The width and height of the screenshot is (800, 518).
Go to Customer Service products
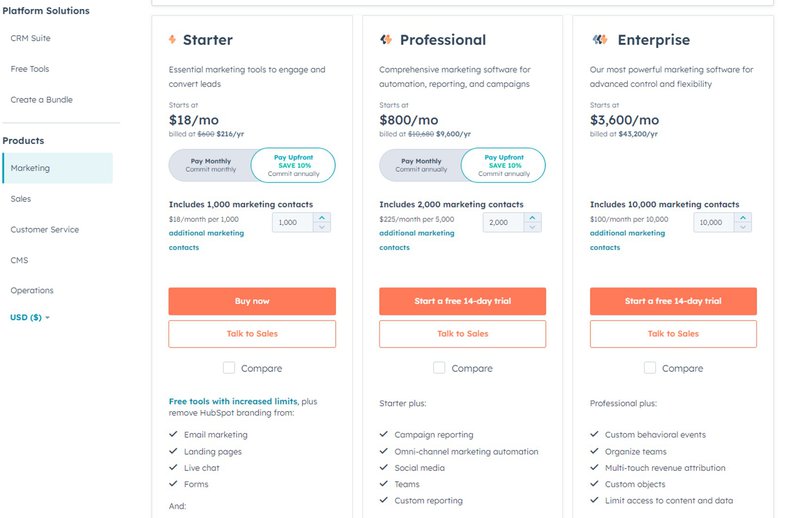(45, 229)
